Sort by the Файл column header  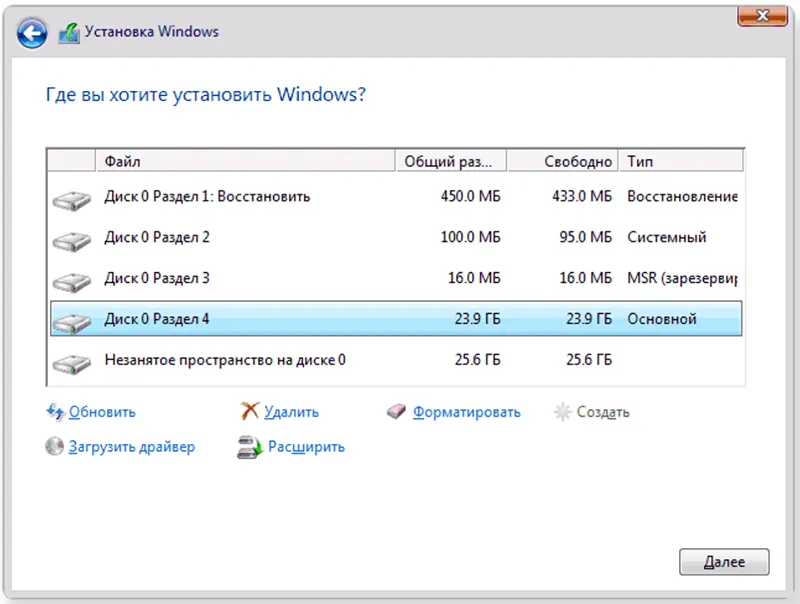click(x=245, y=161)
